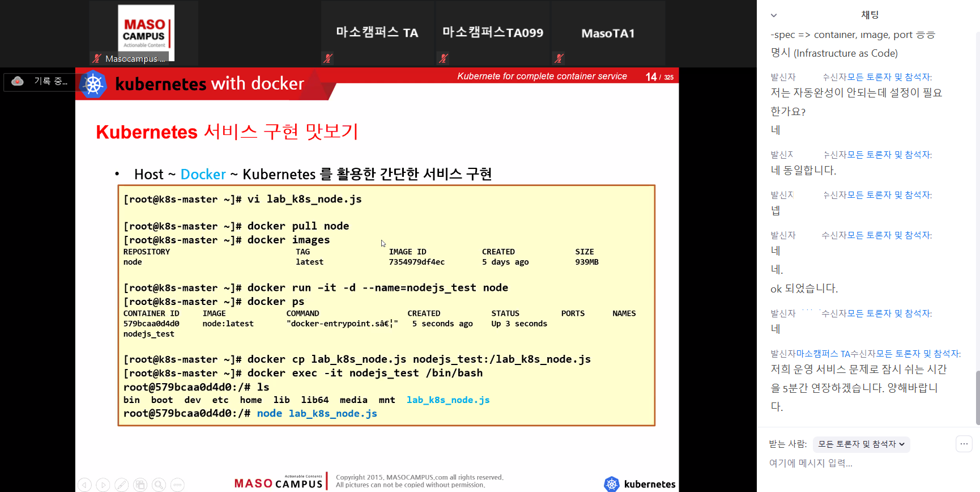Open the see-all-slides icon
Viewport: 980px width, 492px height.
pos(140,485)
